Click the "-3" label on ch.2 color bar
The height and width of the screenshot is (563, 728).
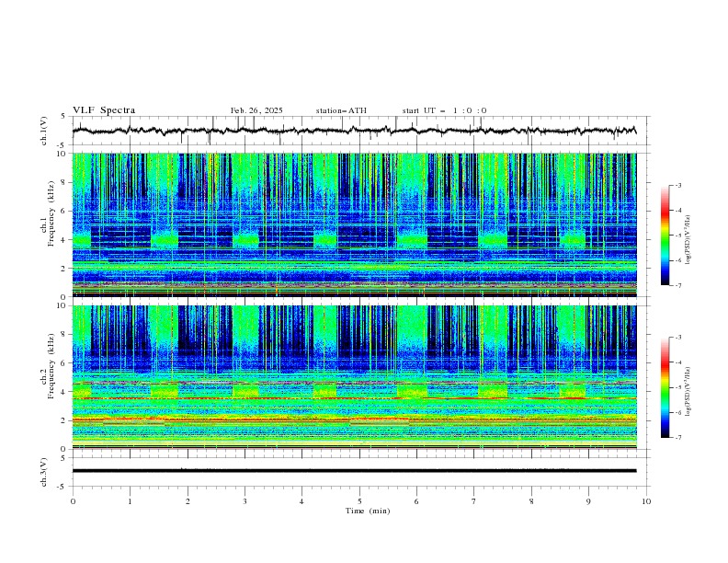tap(678, 338)
